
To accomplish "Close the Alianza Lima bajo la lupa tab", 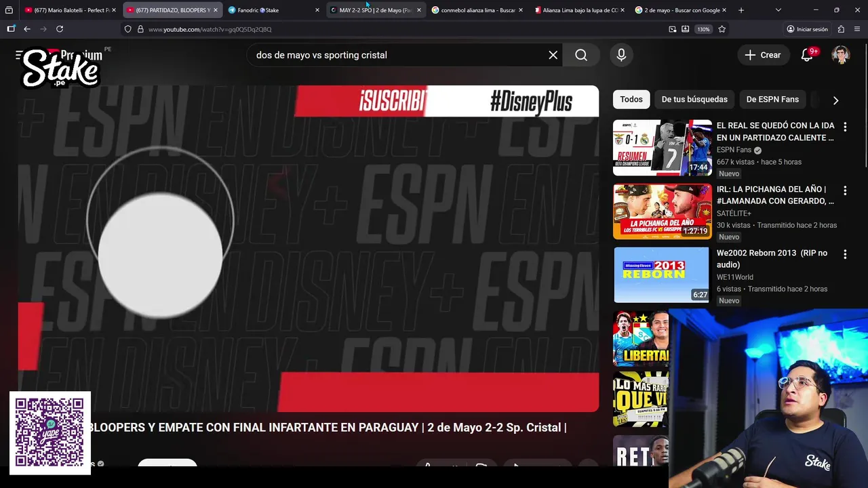I will click(623, 10).
